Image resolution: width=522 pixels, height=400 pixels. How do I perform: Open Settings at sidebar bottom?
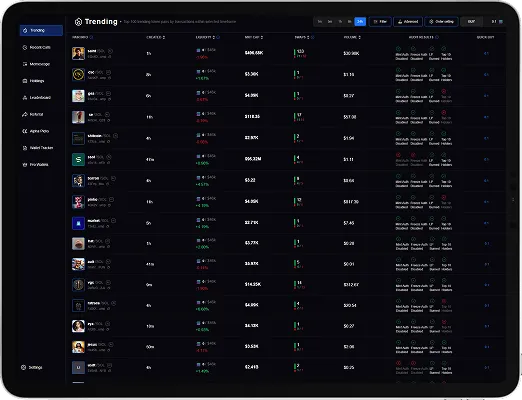[32, 367]
